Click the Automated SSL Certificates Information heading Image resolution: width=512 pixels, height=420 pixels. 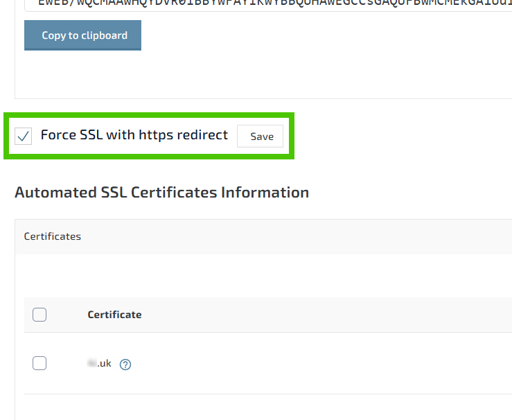(x=161, y=192)
